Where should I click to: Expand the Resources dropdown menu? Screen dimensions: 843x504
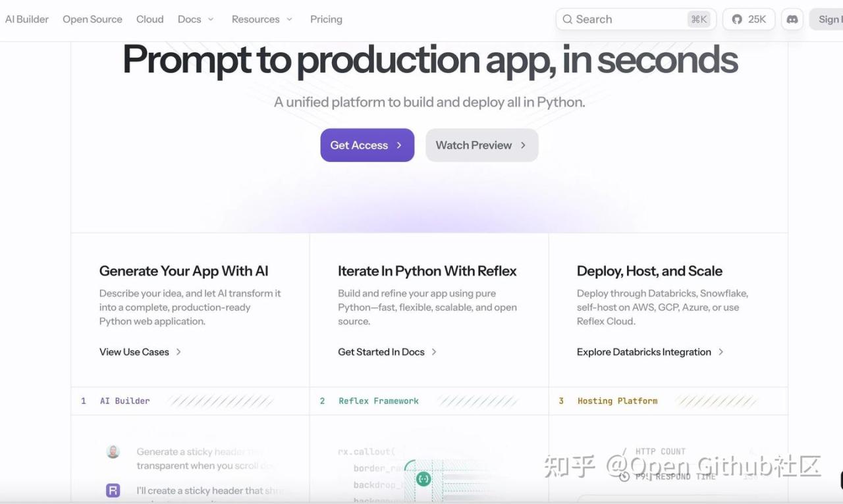pyautogui.click(x=261, y=20)
